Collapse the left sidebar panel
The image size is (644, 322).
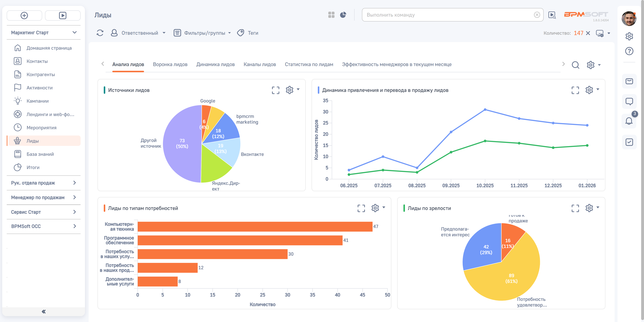(43, 311)
